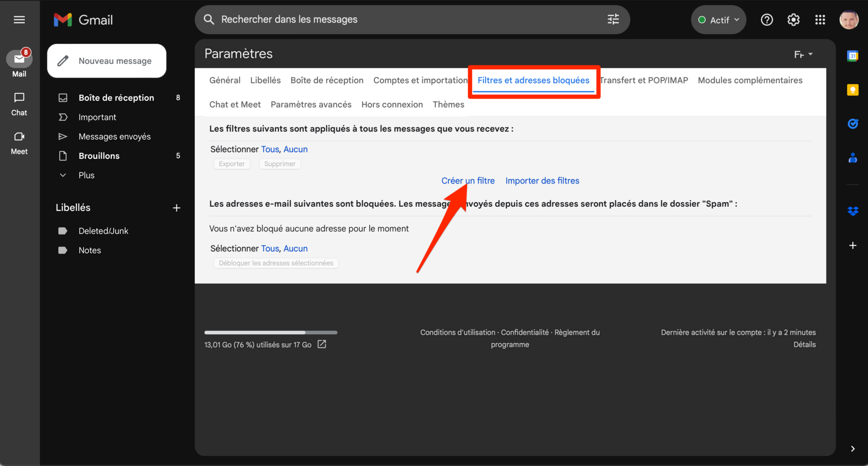Screen dimensions: 868x466
Task: Click the Rechercher dans les messages field
Action: pyautogui.click(x=407, y=19)
